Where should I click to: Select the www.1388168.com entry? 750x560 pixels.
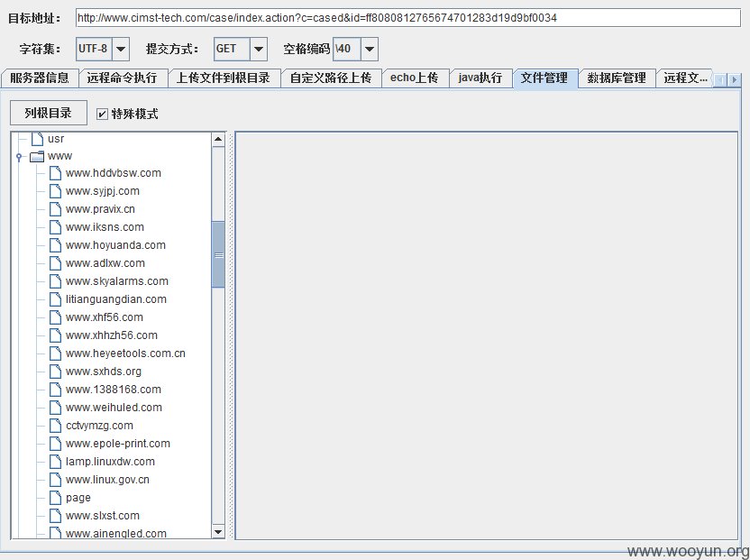pyautogui.click(x=114, y=390)
